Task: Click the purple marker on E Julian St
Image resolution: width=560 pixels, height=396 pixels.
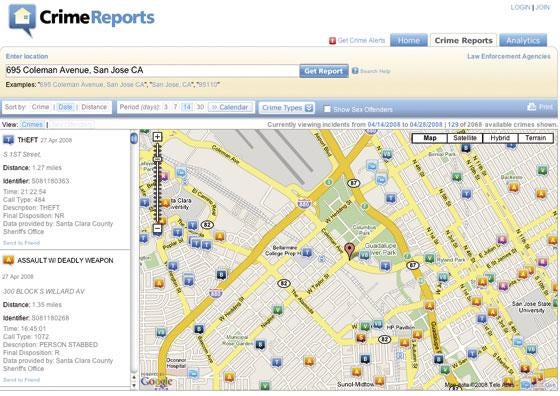Action: tap(502, 239)
